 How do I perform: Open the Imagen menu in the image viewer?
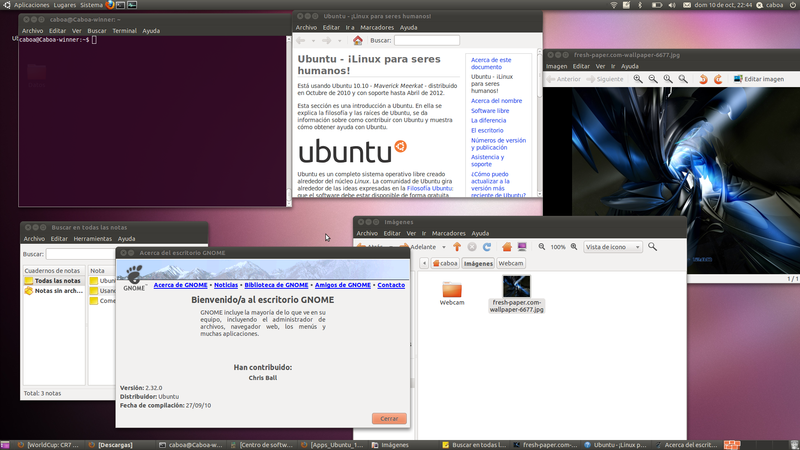tap(557, 66)
